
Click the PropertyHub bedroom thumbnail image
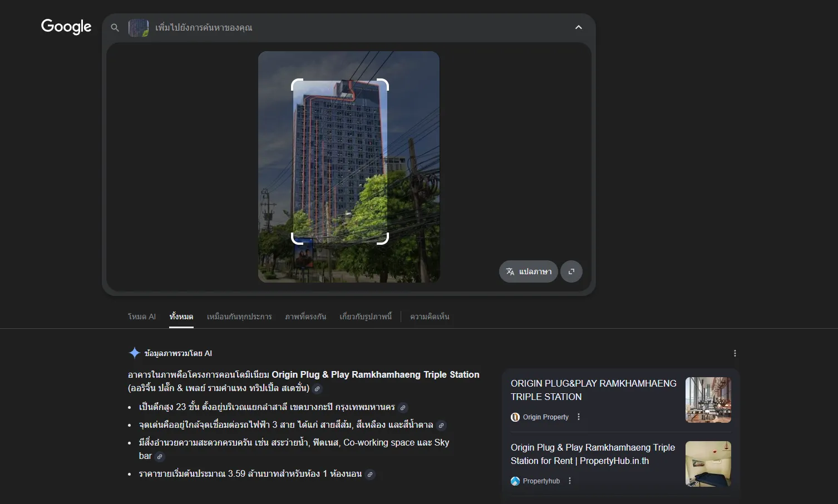708,463
